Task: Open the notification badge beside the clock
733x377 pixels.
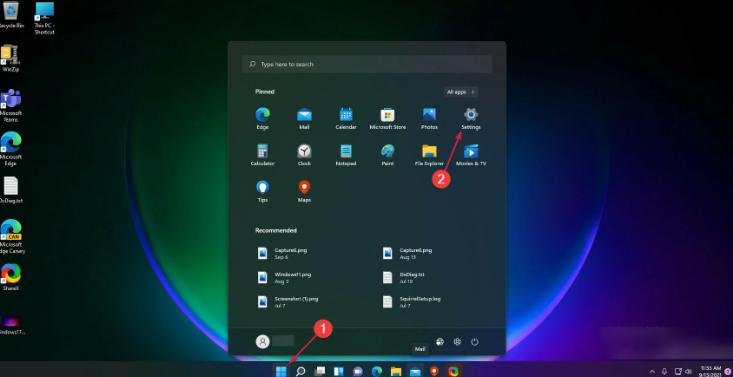Action: pyautogui.click(x=727, y=371)
